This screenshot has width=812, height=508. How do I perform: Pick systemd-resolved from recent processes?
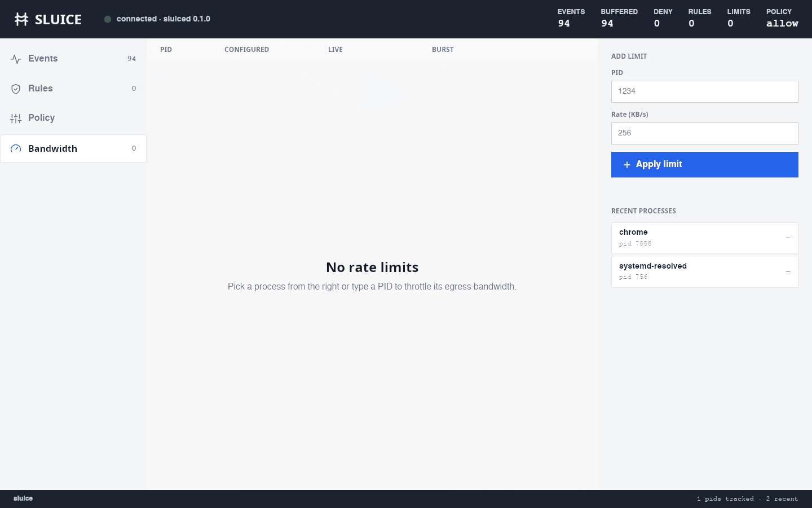(705, 271)
